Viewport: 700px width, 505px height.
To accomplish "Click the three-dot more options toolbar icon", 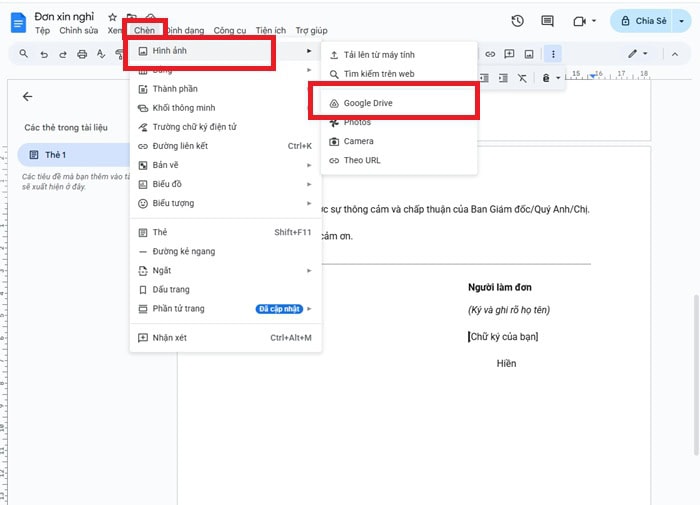I will [x=553, y=53].
